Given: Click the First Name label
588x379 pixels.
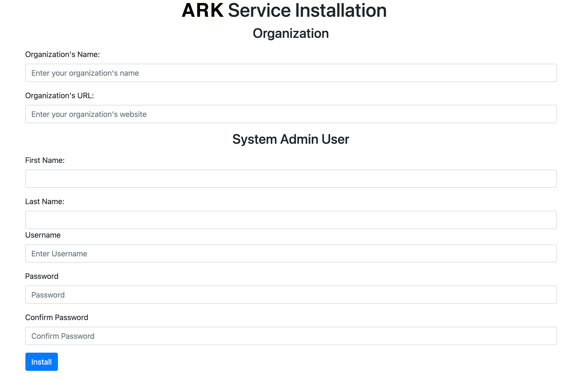Looking at the screenshot, I should [45, 160].
